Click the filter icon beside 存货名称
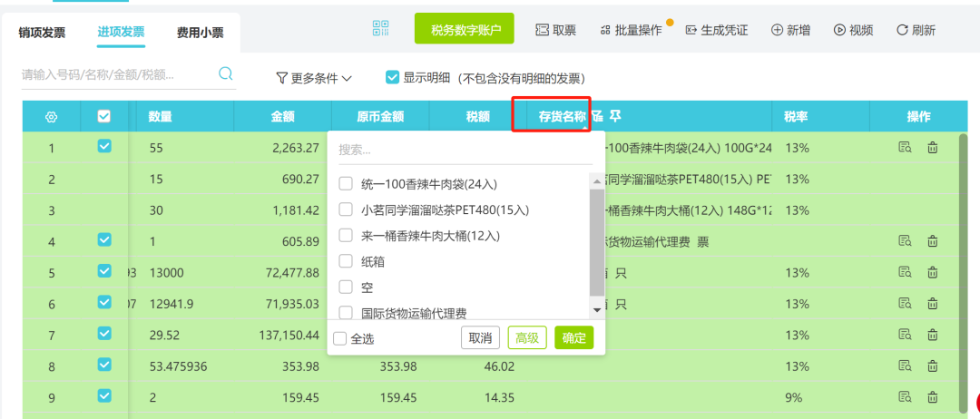The height and width of the screenshot is (419, 980). point(597,116)
